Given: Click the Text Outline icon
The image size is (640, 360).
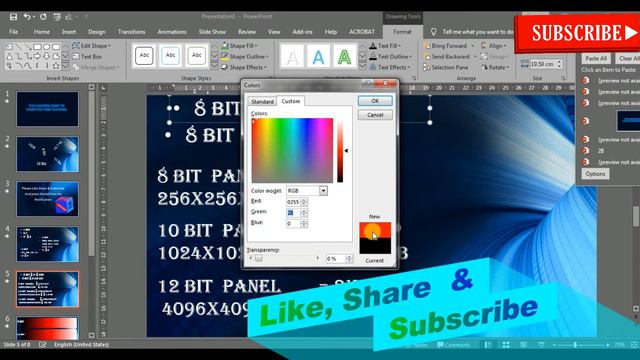Looking at the screenshot, I should [373, 56].
